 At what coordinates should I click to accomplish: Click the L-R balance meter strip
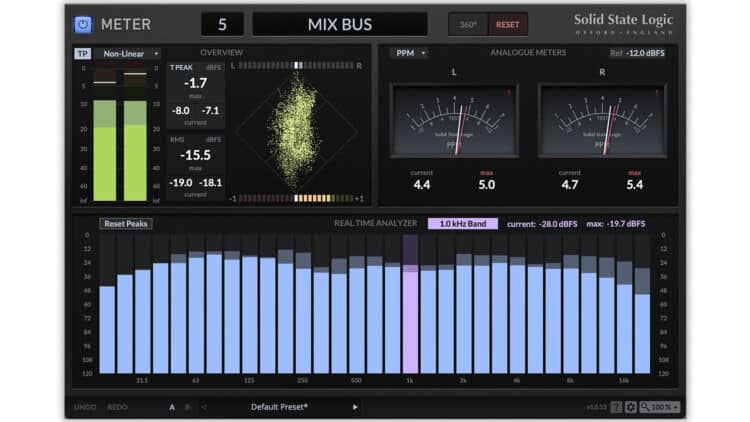point(296,66)
